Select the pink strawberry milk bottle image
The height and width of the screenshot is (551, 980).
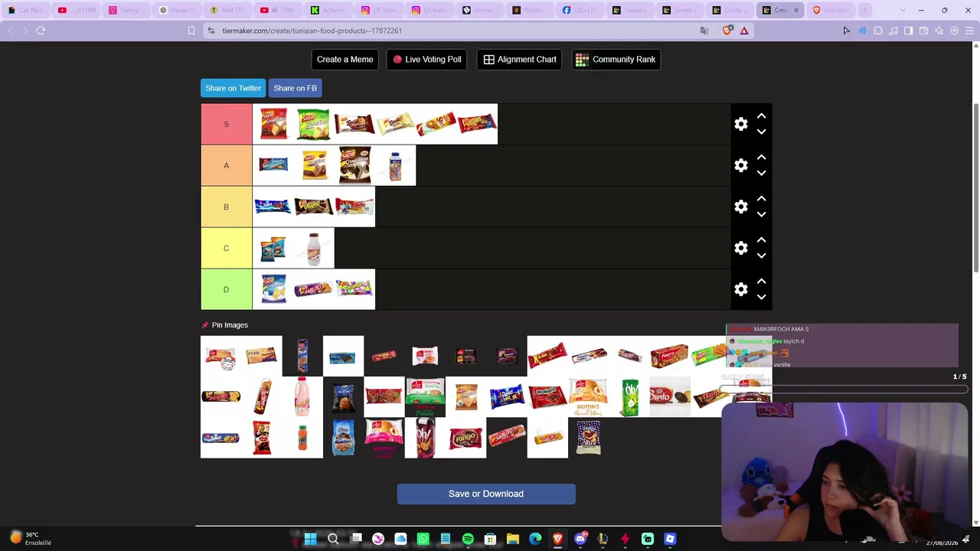[302, 396]
